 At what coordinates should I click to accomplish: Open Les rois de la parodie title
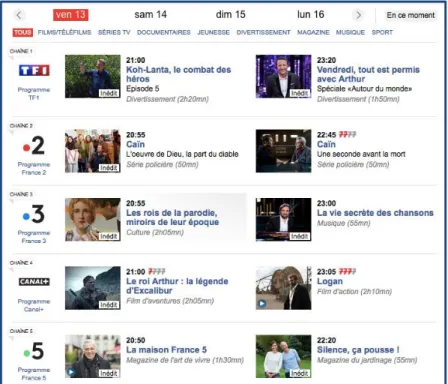click(172, 217)
